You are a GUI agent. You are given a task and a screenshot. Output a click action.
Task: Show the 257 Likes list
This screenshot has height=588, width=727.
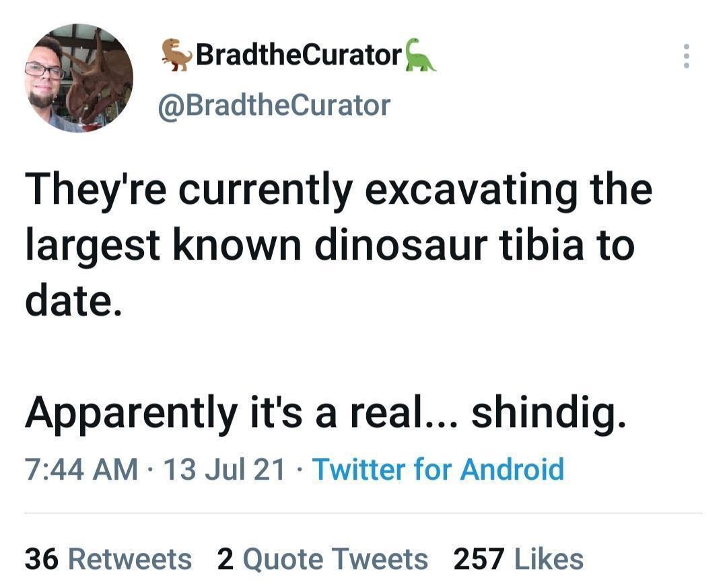518,559
